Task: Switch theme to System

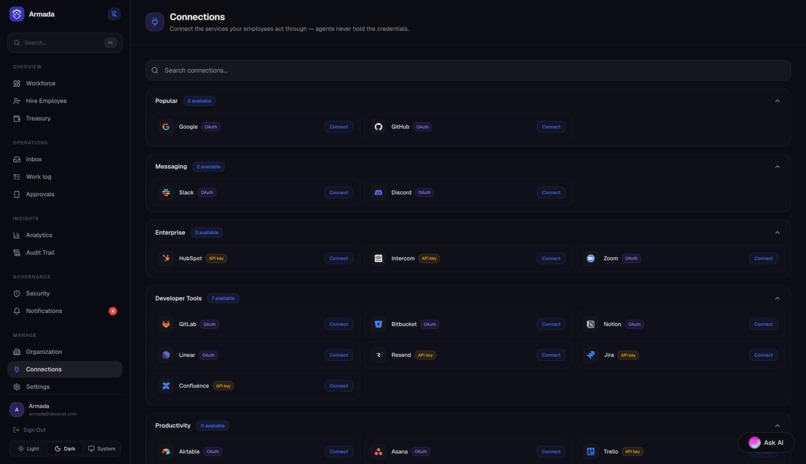Action: (101, 449)
